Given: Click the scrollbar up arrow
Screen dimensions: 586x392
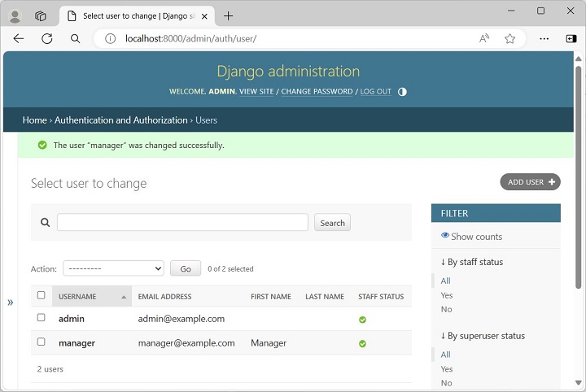Looking at the screenshot, I should [x=578, y=59].
